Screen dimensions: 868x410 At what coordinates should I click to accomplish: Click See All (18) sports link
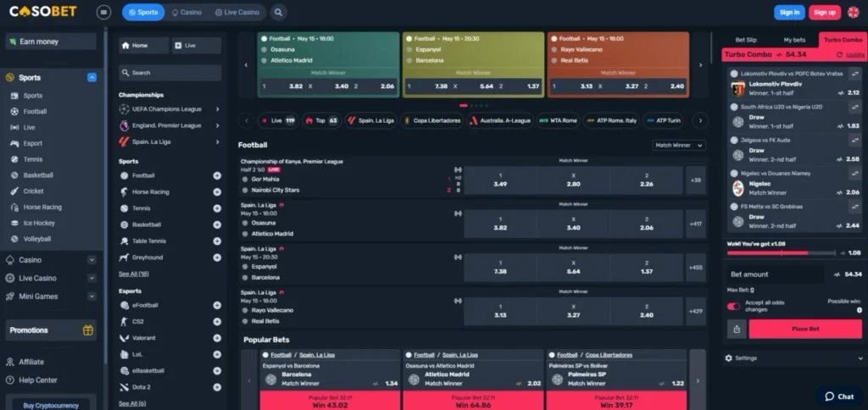click(x=133, y=274)
